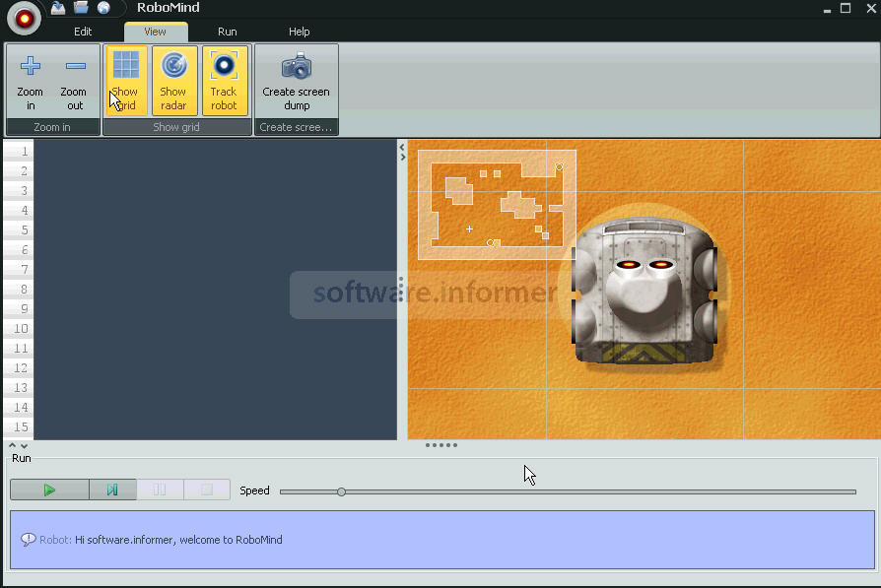This screenshot has height=588, width=881.
Task: Click the RoboMind round application button
Action: [24, 19]
